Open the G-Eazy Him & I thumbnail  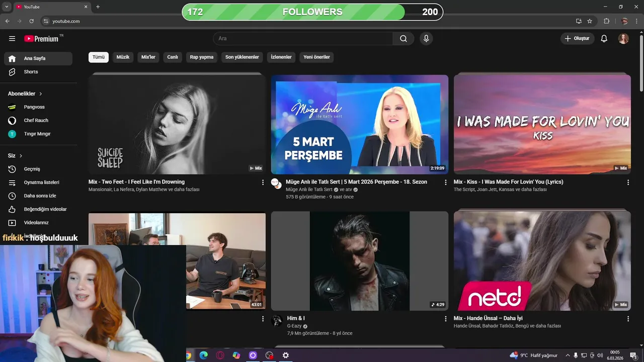tap(360, 261)
